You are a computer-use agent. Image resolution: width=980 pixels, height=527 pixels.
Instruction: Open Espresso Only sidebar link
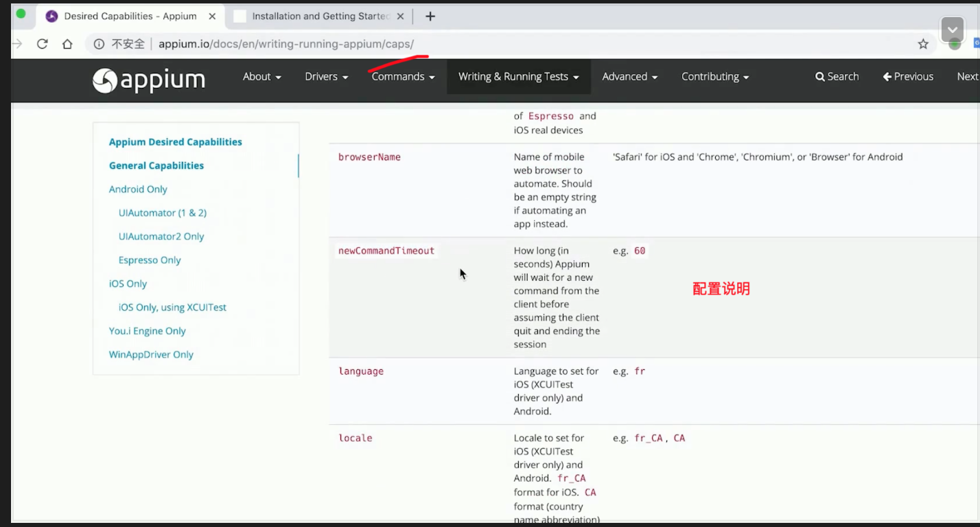(x=150, y=260)
